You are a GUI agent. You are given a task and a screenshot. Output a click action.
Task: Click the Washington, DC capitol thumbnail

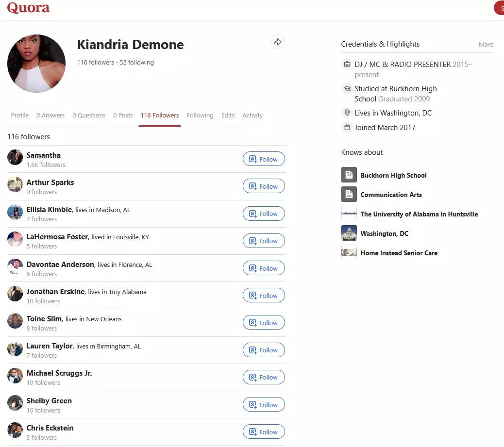(x=349, y=233)
